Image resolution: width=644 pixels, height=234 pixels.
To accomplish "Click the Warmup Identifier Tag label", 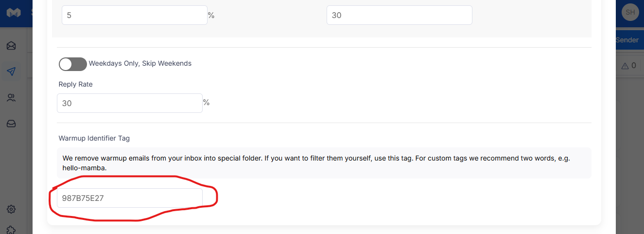I will [x=94, y=138].
